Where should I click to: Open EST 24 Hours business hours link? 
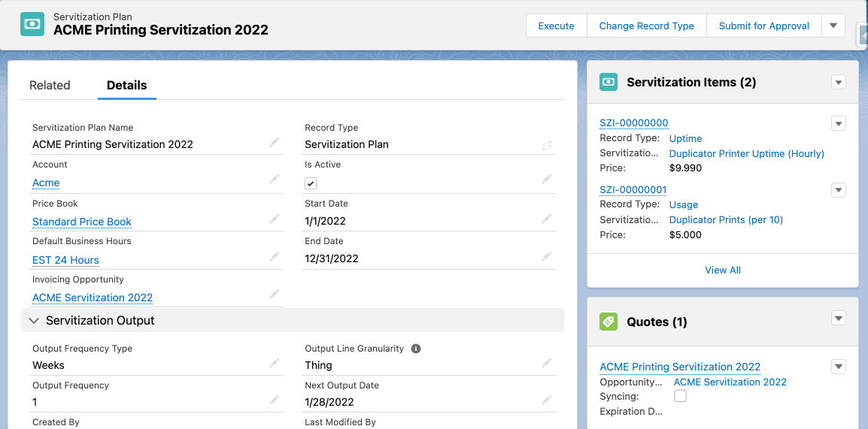(66, 260)
